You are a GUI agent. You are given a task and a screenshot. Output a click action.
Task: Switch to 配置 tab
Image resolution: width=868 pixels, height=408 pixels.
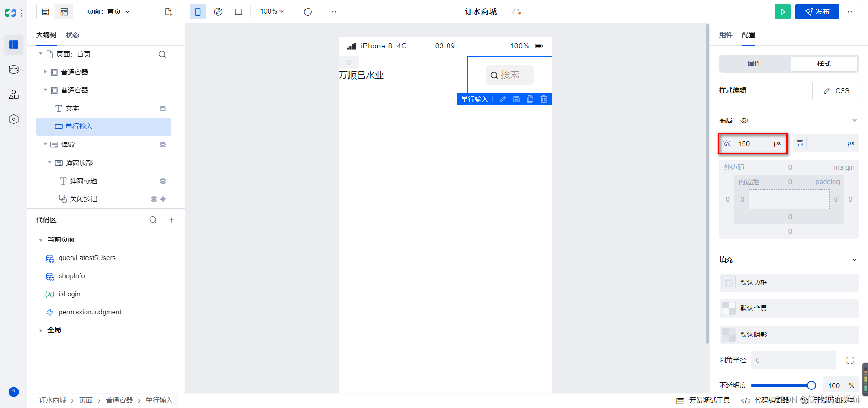coord(749,35)
